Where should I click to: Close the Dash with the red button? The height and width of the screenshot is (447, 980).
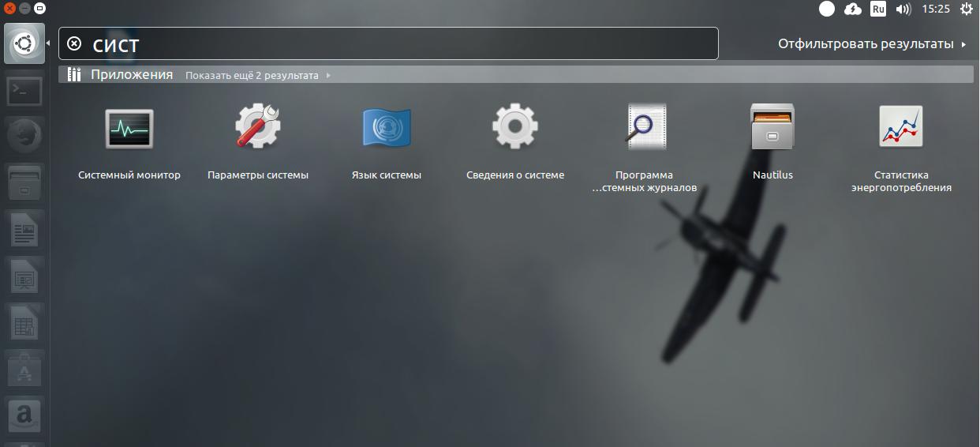tap(9, 9)
